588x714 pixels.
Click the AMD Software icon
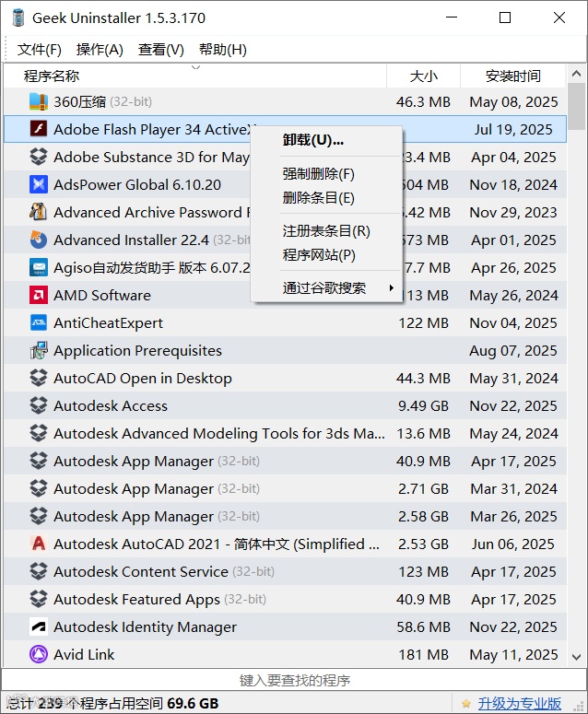[x=39, y=295]
